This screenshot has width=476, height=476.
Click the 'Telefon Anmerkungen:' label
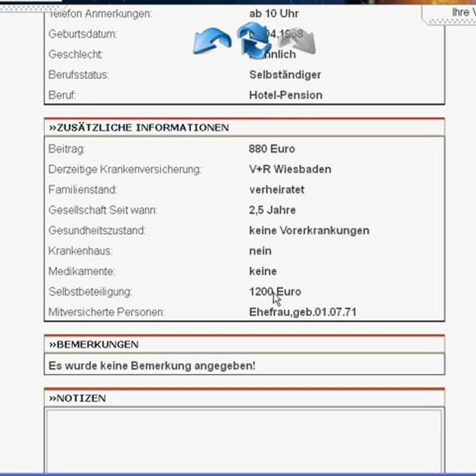pyautogui.click(x=100, y=14)
